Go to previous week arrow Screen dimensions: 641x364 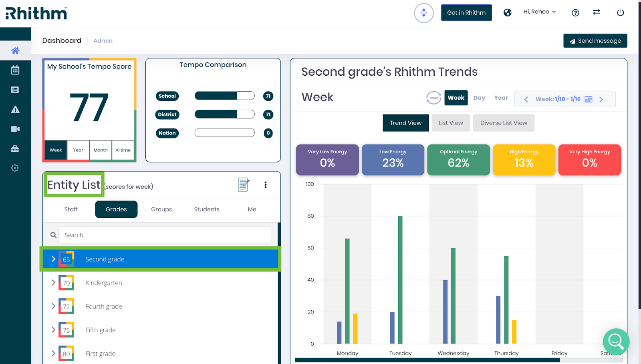click(526, 99)
